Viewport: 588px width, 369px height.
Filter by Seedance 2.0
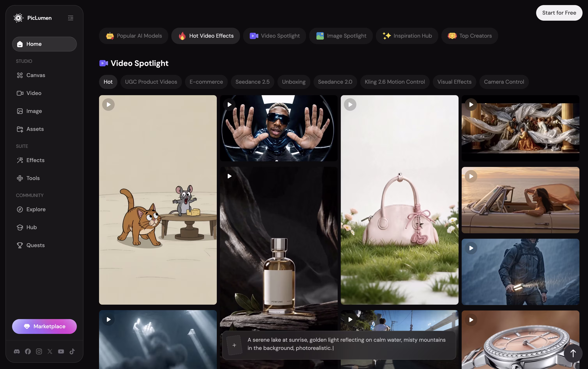tap(335, 82)
